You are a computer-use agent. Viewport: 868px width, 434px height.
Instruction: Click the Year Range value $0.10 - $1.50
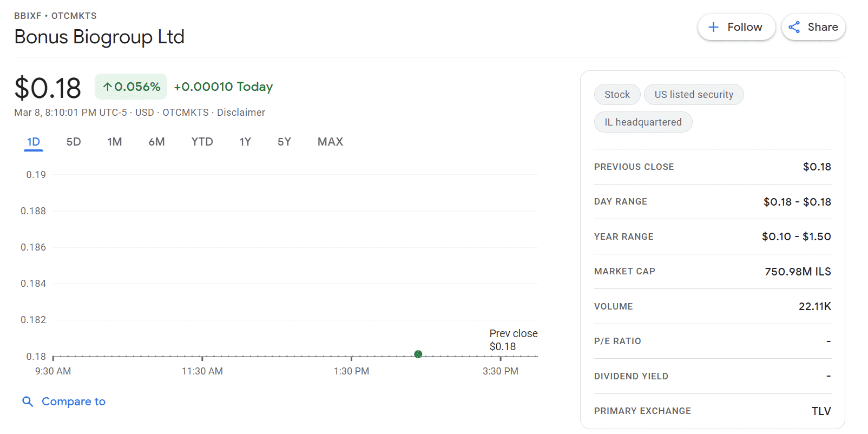pyautogui.click(x=797, y=236)
